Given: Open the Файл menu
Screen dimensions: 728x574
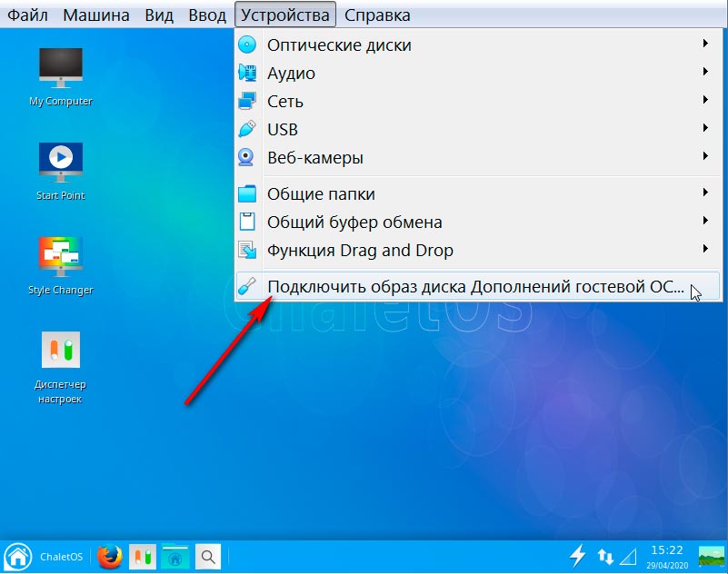Looking at the screenshot, I should 27,15.
